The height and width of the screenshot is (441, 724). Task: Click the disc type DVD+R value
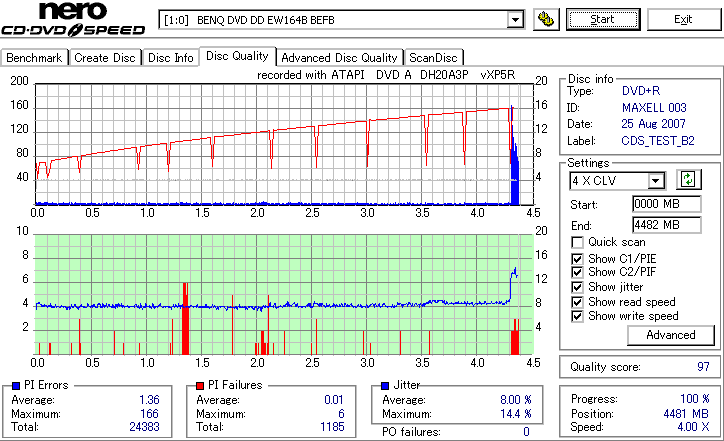click(x=641, y=91)
